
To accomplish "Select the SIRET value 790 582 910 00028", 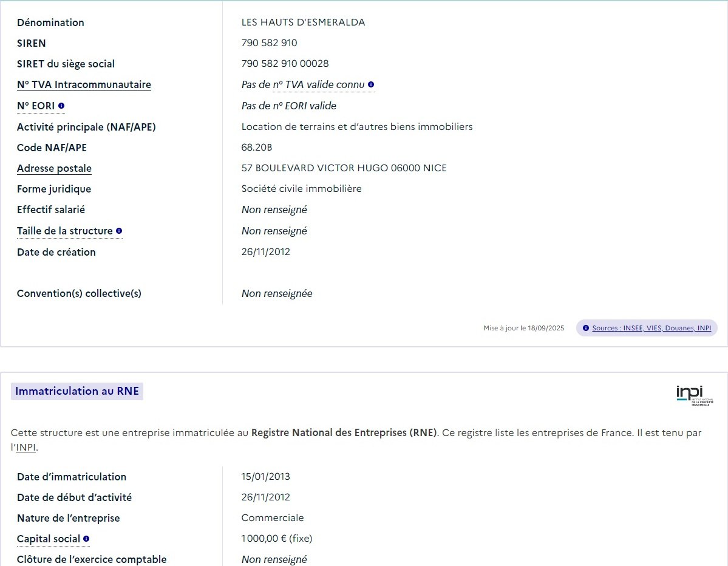I will [x=285, y=64].
